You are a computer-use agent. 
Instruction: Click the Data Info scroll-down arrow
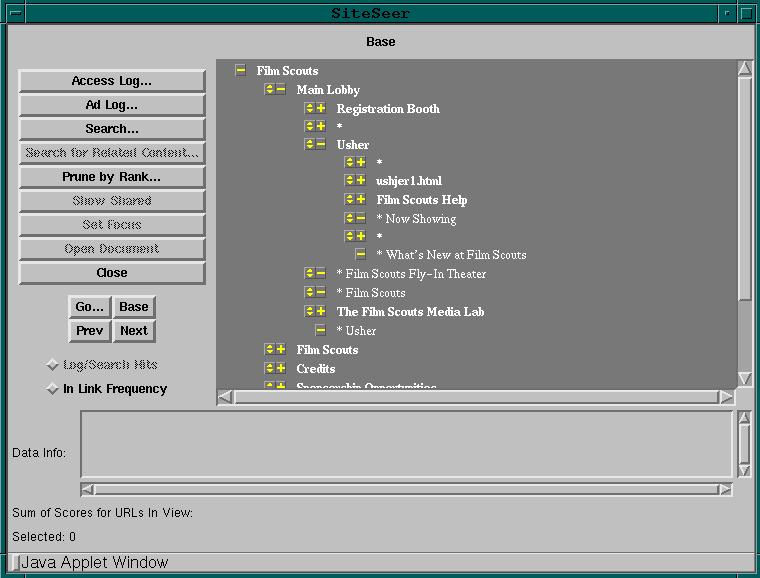744,471
